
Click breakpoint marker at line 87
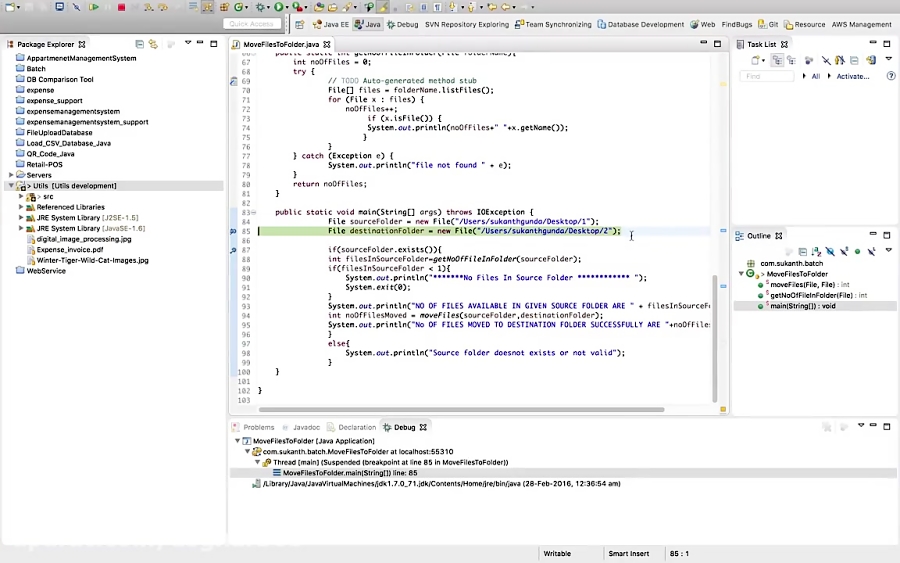233,250
